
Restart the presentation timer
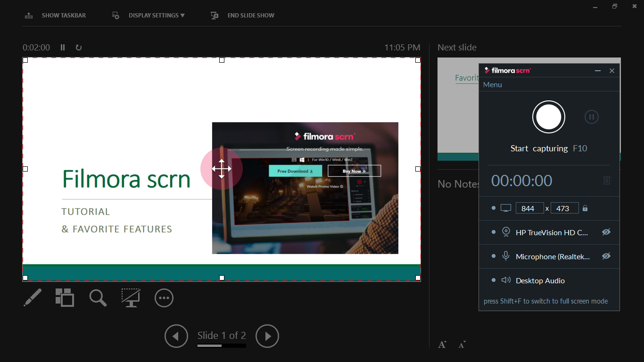coord(78,47)
